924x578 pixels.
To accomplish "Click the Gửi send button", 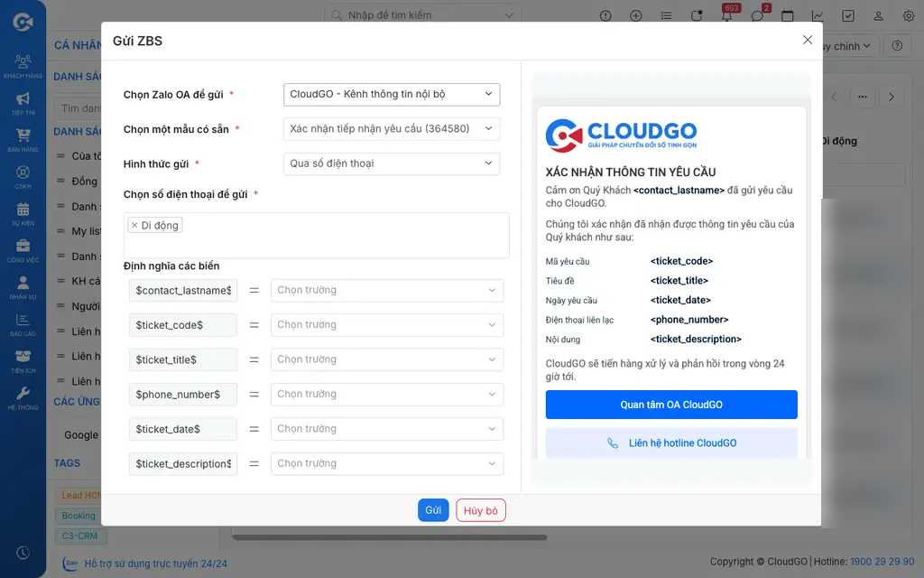I will click(433, 510).
